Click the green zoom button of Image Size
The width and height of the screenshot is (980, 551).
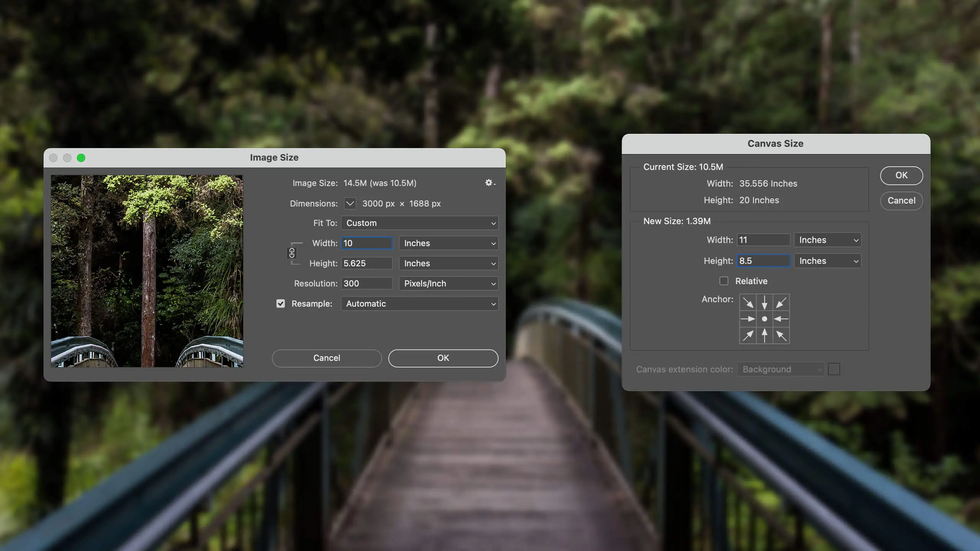click(x=81, y=158)
